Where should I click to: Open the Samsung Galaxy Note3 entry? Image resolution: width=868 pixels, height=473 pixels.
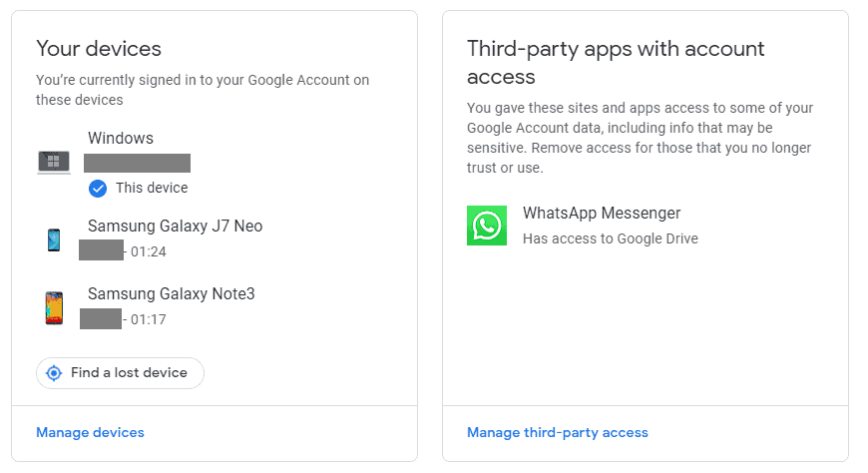[x=172, y=294]
